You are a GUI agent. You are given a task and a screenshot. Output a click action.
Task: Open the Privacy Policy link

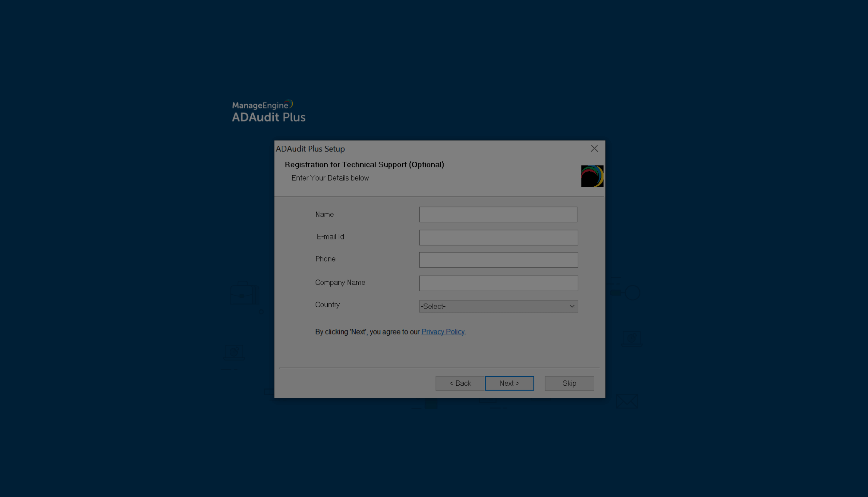click(x=442, y=332)
